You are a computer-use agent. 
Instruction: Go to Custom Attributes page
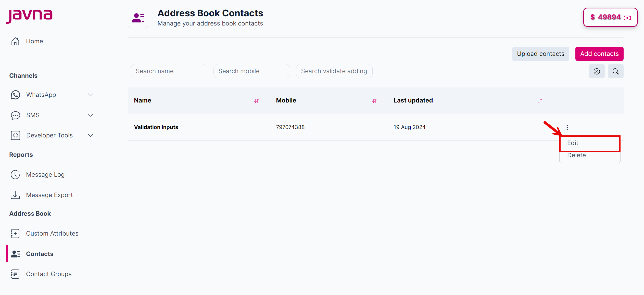52,234
